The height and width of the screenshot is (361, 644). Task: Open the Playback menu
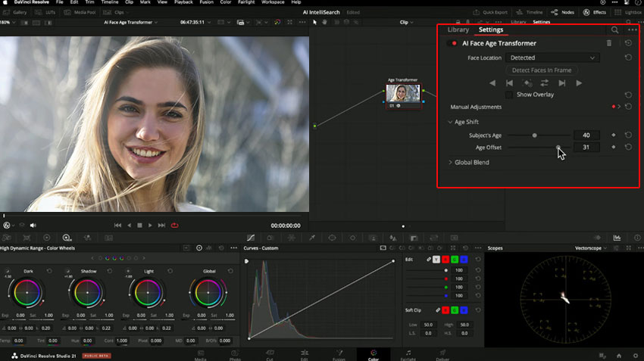coord(183,2)
